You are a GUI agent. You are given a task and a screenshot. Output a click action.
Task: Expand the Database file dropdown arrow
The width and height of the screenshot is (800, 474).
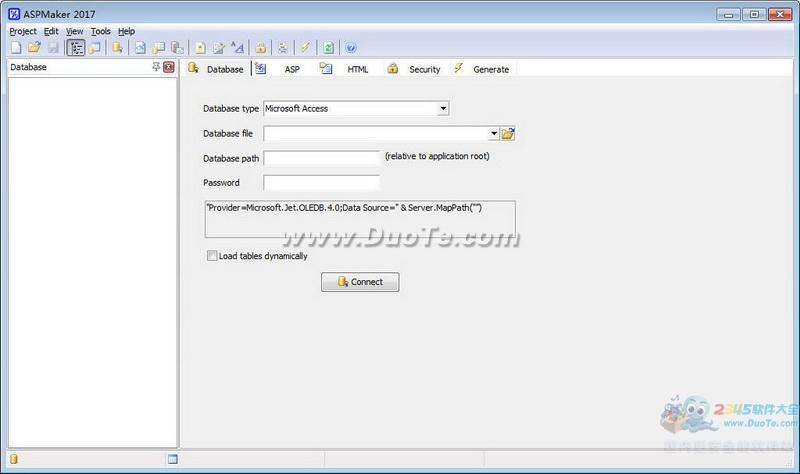click(493, 134)
